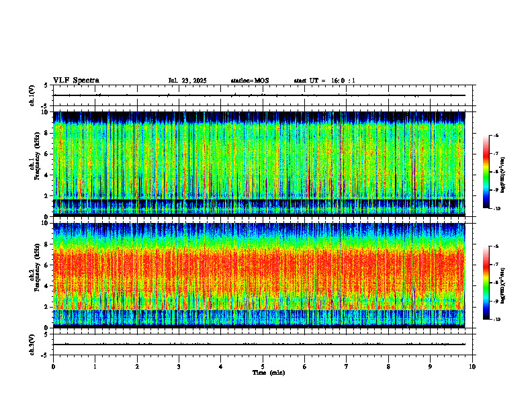Click the "-6" label on ch.1 color scale
Screen dimensions: 532x411
(x=496, y=135)
